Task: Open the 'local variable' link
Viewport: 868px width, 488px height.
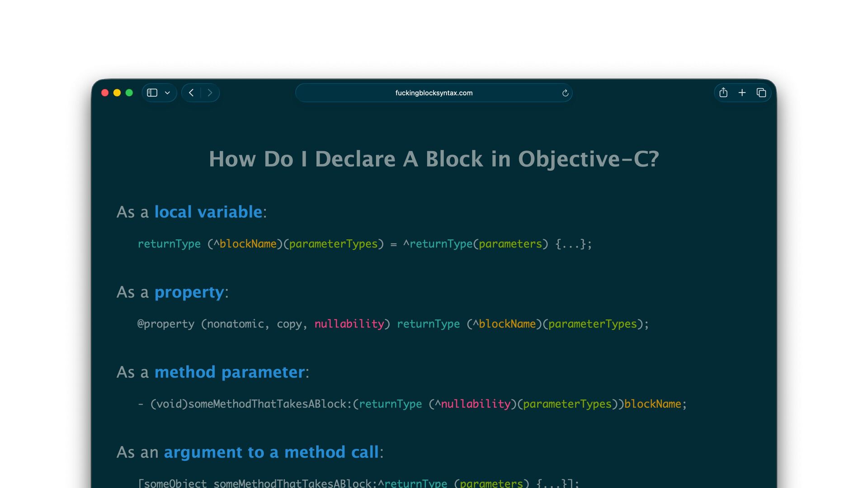Action: (208, 212)
